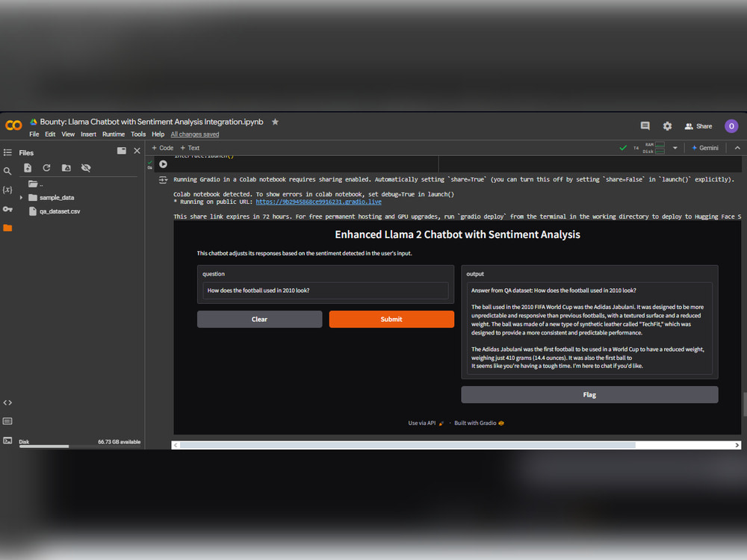This screenshot has width=747, height=560.
Task: Open the search sidebar icon
Action: (7, 171)
